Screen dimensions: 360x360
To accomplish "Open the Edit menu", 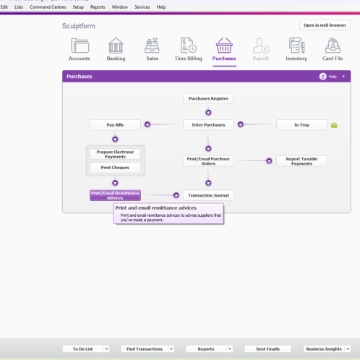I will click(x=4, y=7).
